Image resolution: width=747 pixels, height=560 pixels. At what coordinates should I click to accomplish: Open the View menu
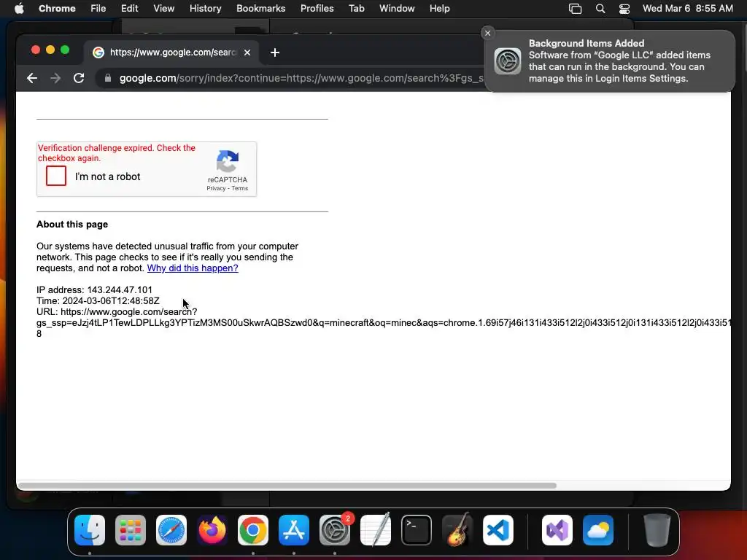164,9
